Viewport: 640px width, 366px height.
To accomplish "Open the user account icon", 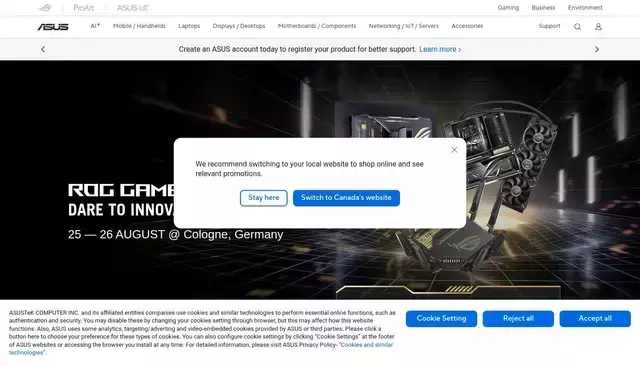I will coord(598,27).
